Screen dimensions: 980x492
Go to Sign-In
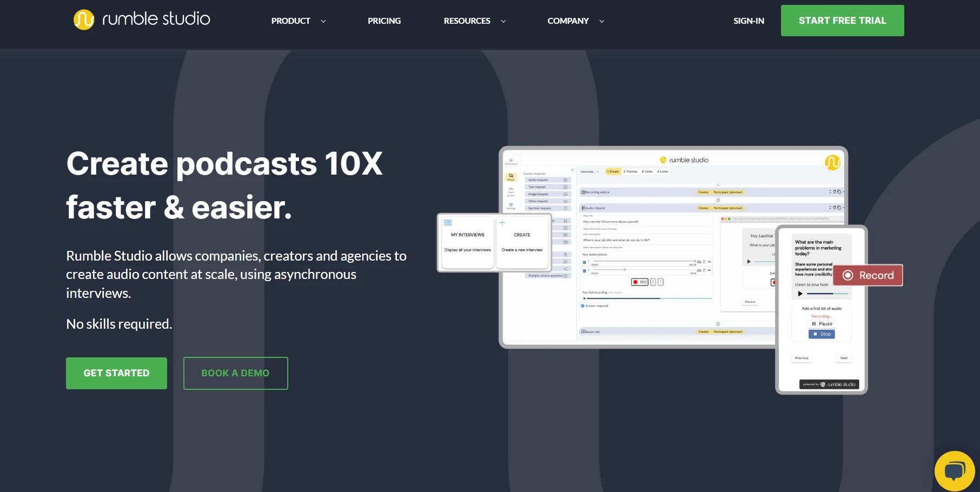click(x=749, y=21)
